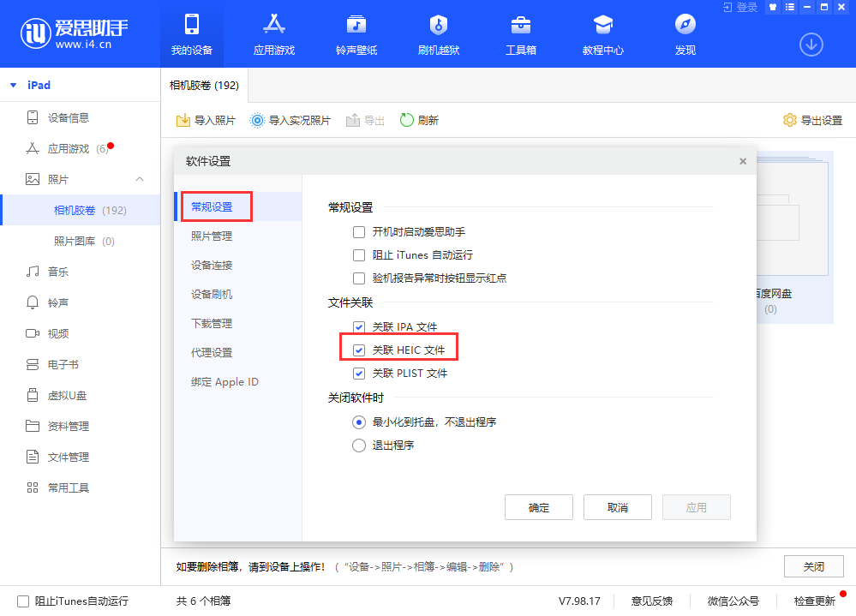The image size is (856, 616).
Task: Open 导出设置 export settings
Action: coord(812,121)
